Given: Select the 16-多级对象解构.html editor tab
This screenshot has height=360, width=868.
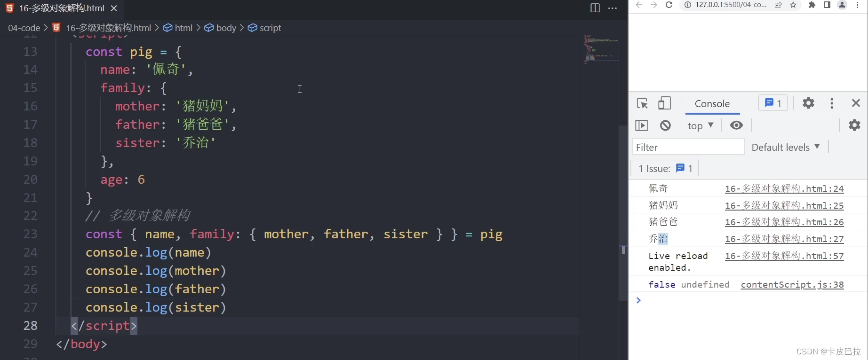Looking at the screenshot, I should coord(62,8).
